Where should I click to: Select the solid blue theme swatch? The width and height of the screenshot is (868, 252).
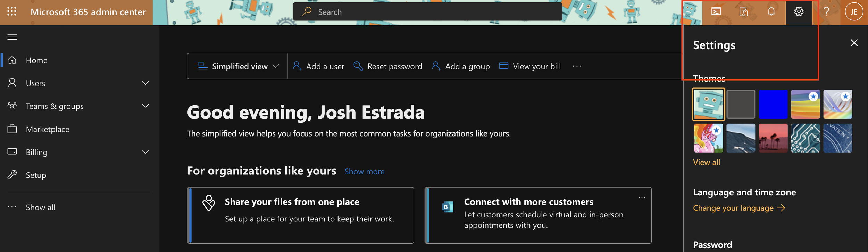click(x=773, y=104)
